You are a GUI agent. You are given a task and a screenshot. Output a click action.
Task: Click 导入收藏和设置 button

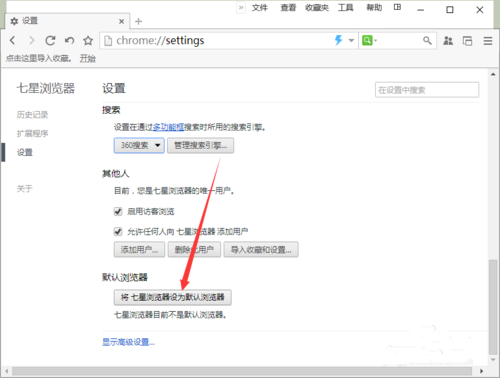[x=261, y=250]
